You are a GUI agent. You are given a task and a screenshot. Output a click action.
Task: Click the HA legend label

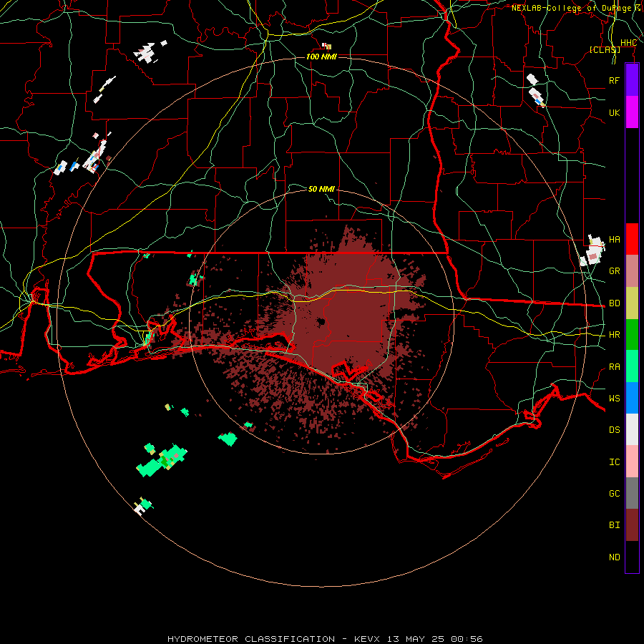click(614, 239)
